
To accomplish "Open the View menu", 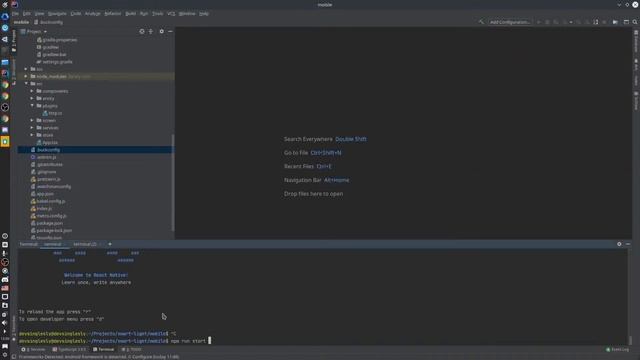I will (39, 13).
